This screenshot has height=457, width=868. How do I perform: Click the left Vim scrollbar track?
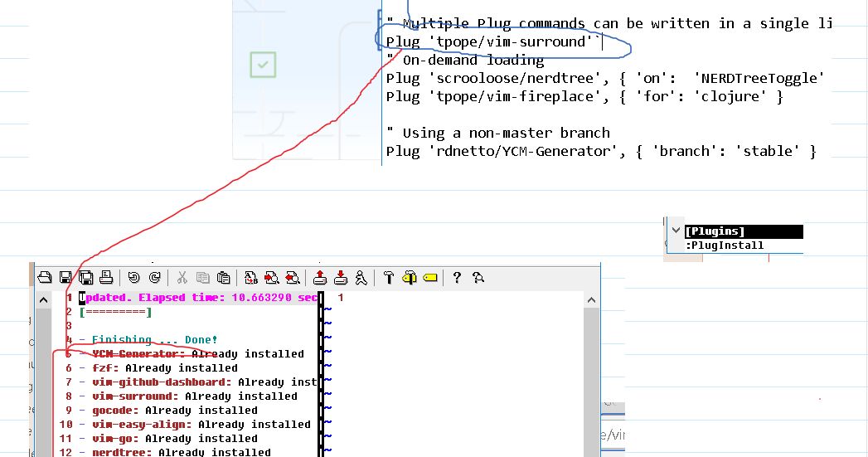click(x=43, y=382)
